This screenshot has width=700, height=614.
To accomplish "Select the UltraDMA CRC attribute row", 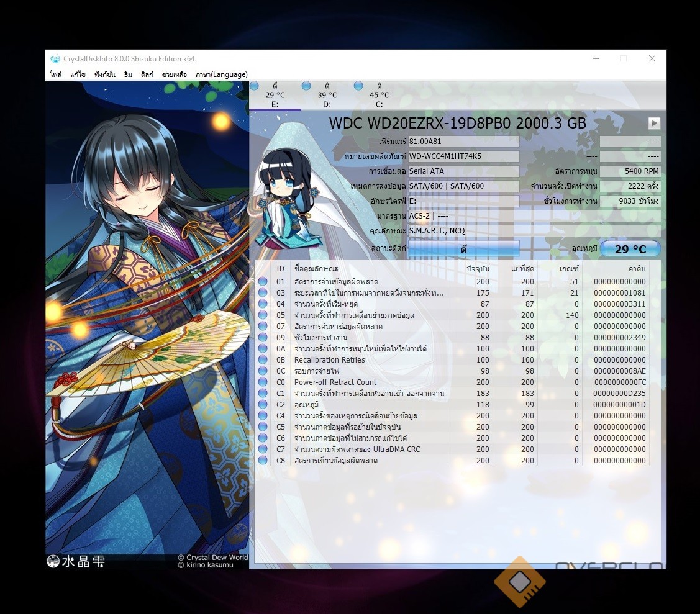I will click(453, 449).
